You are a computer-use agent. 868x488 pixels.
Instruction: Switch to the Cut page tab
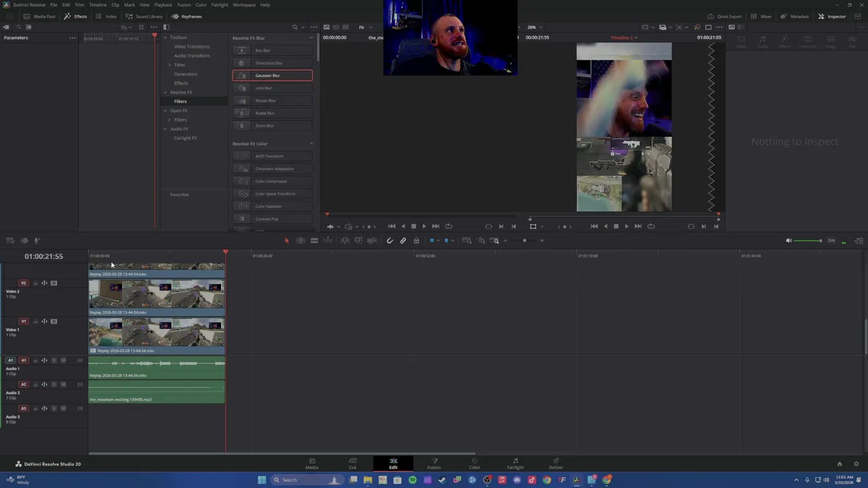click(353, 464)
